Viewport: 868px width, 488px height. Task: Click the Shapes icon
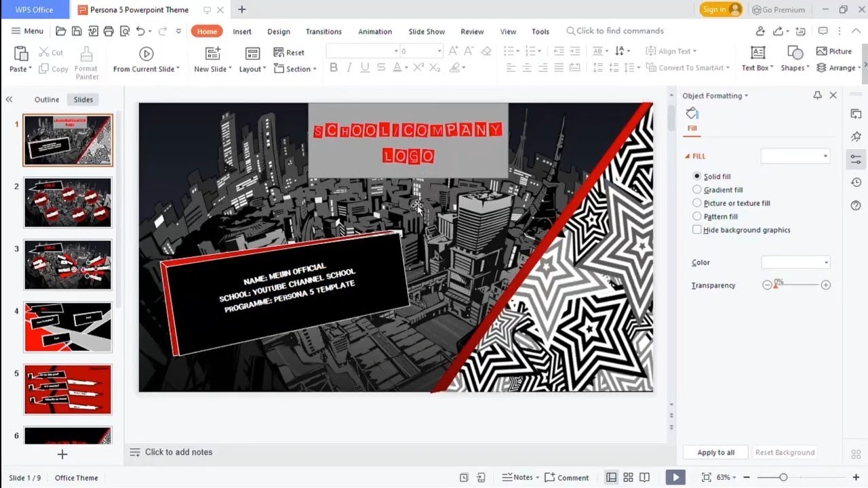tap(794, 54)
